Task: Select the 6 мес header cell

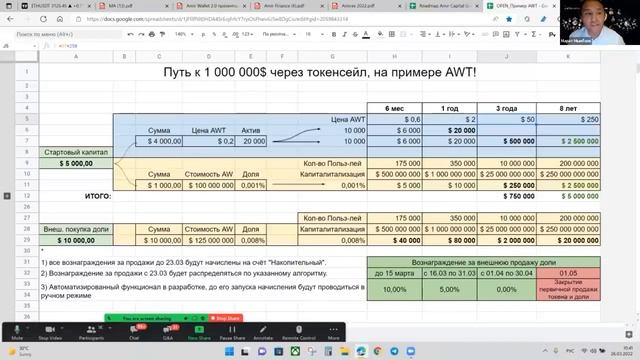Action: pyautogui.click(x=394, y=108)
